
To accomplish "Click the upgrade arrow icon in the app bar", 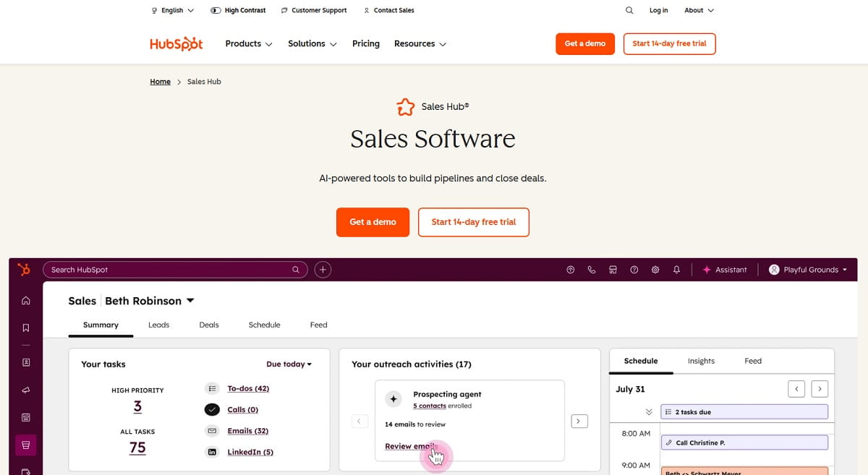I will pyautogui.click(x=570, y=270).
